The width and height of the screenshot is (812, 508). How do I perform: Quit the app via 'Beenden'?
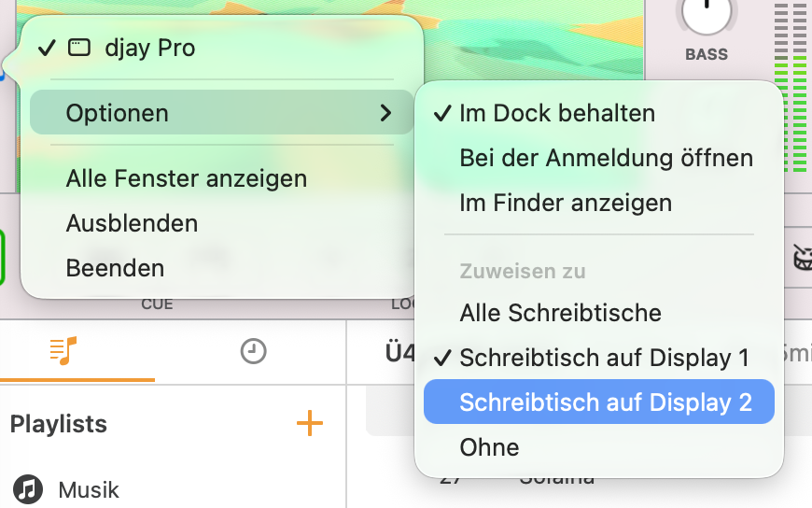pos(115,268)
